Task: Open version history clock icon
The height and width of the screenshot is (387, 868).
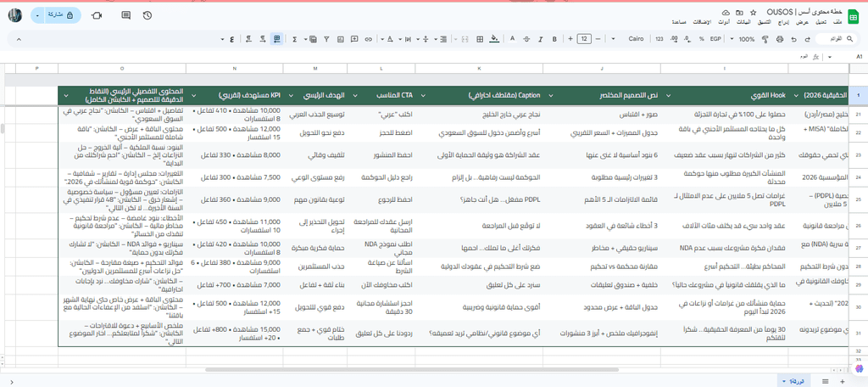Action: [x=147, y=15]
